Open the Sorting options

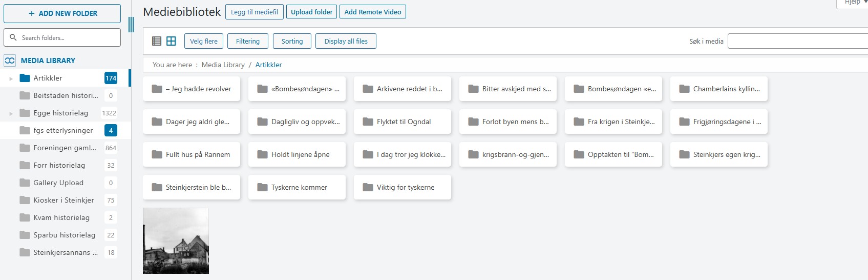pos(292,41)
